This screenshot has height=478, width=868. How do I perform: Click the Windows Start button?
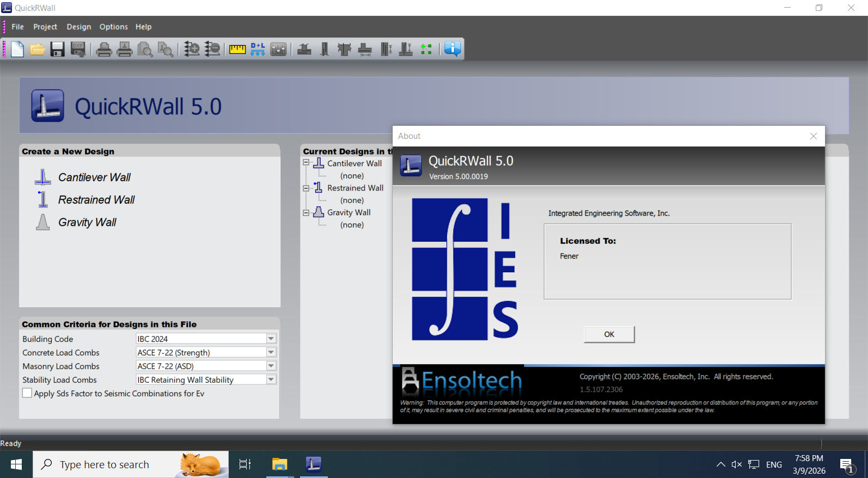16,464
